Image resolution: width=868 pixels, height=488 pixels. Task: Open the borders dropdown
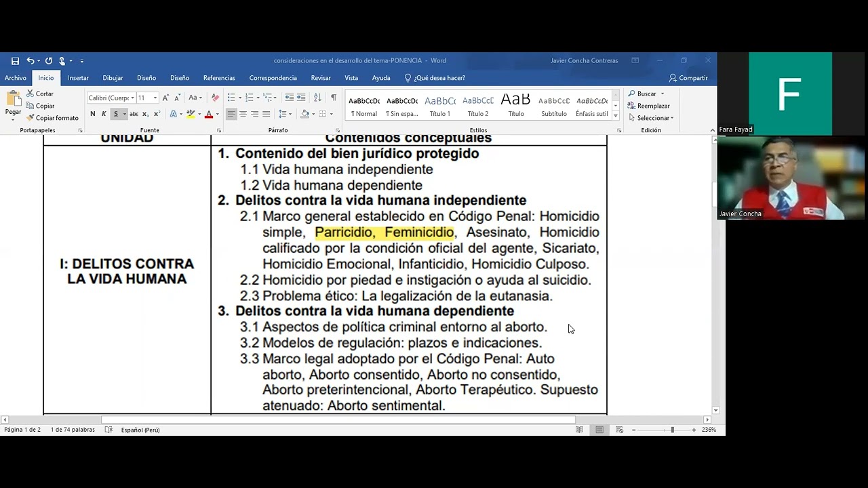click(x=331, y=114)
